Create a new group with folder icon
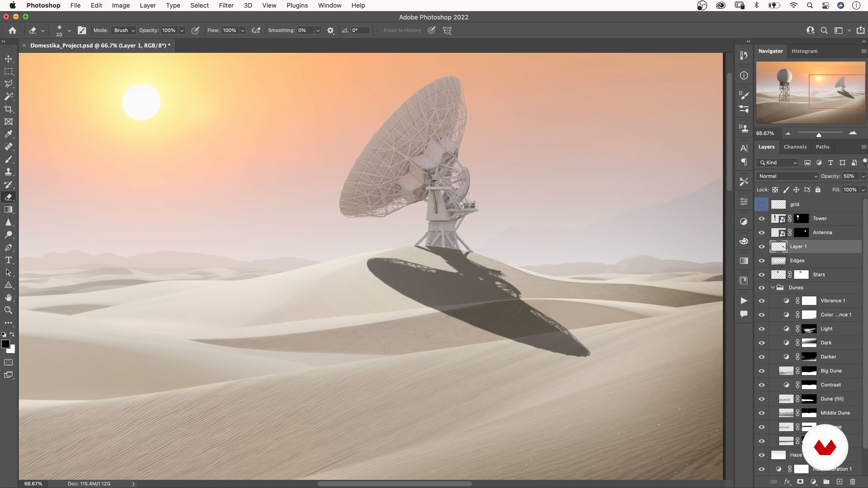The width and height of the screenshot is (868, 488). click(x=826, y=482)
